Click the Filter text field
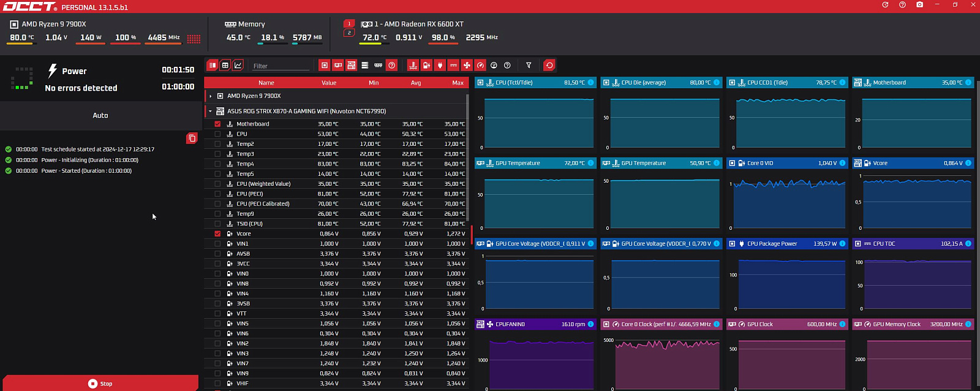The height and width of the screenshot is (391, 980). coord(281,66)
